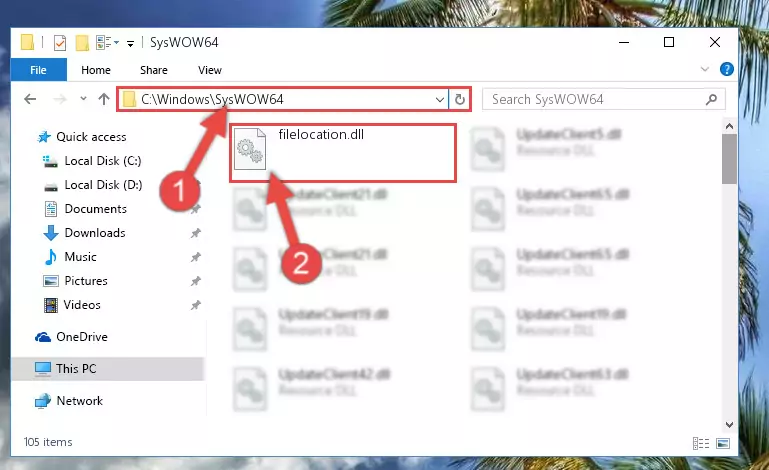769x470 pixels.
Task: Click the address bar path C:\Windows\SysWOW64
Action: point(212,100)
